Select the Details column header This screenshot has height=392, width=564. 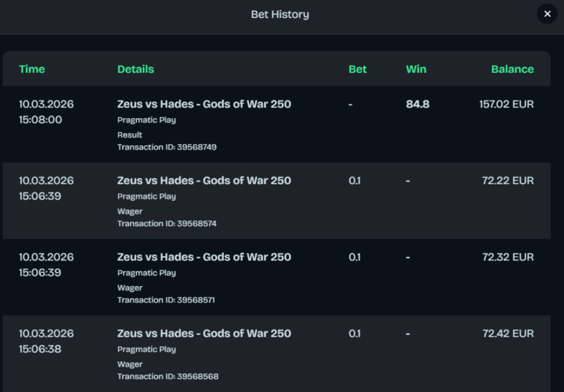tap(135, 69)
